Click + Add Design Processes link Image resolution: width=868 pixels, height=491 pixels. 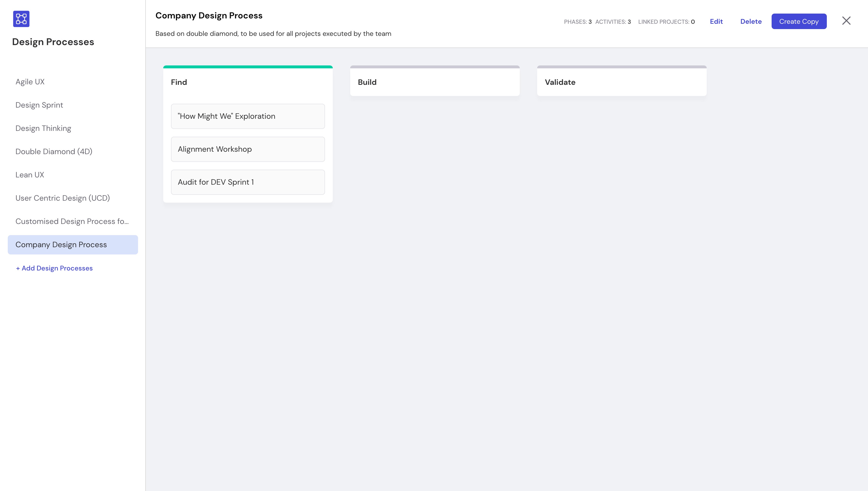(x=54, y=269)
